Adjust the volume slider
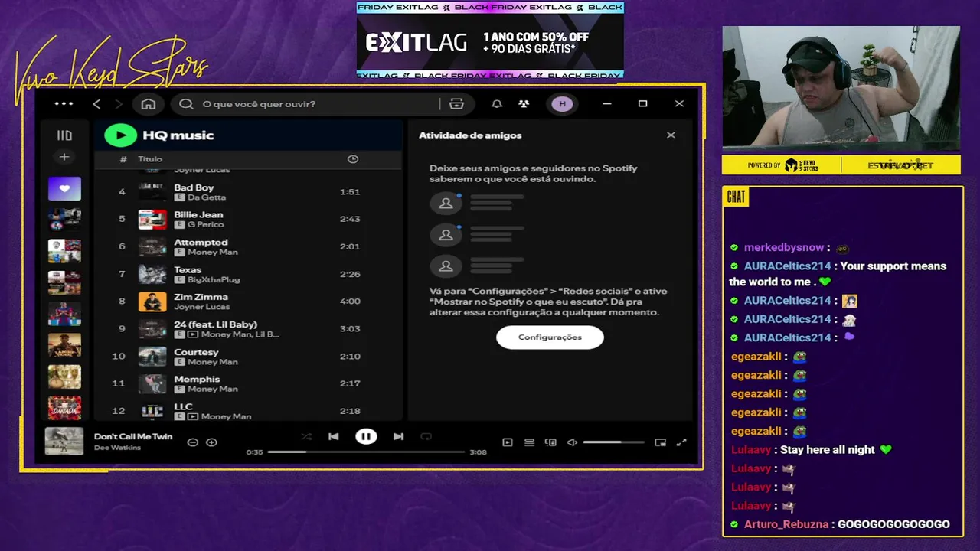Screen dimensions: 980x551 pyautogui.click(x=613, y=442)
